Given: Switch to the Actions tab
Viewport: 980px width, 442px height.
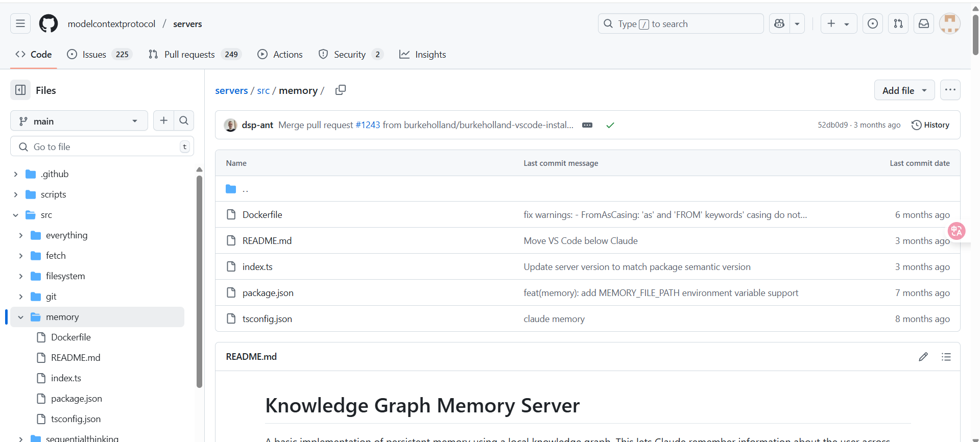Looking at the screenshot, I should coord(280,54).
